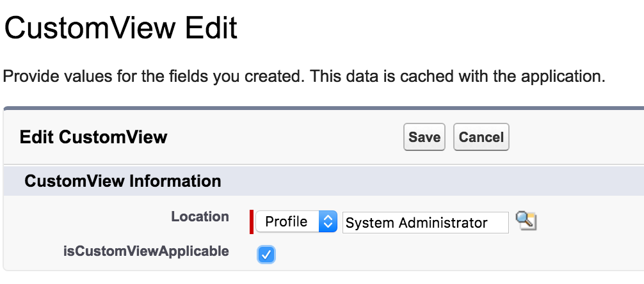Cancel the CustomView edit

click(x=481, y=137)
